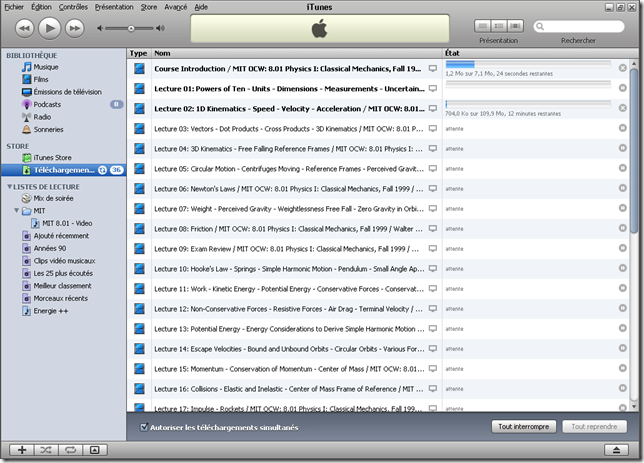Viewport: 644px width, 463px height.
Task: Switch to grouped album view button
Action: [499, 26]
